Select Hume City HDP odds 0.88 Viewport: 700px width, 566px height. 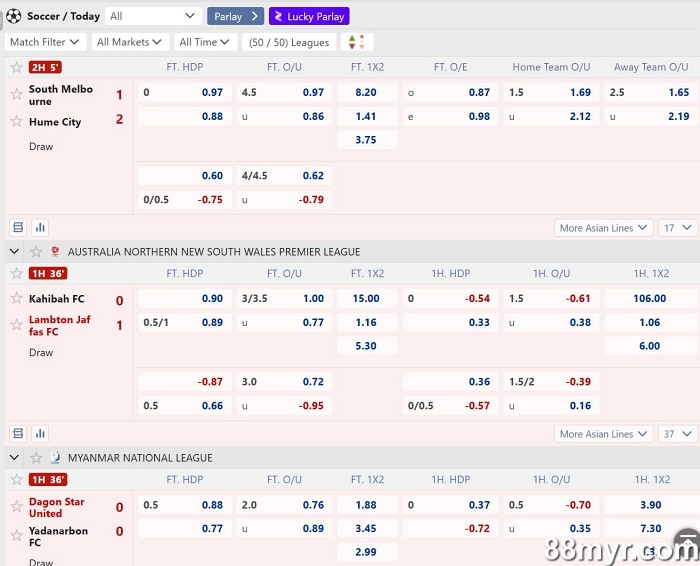click(x=184, y=116)
